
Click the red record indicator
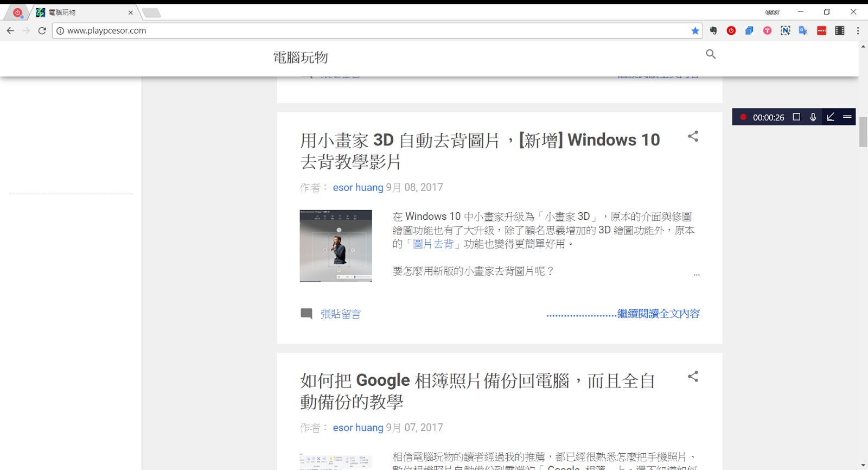pos(743,117)
